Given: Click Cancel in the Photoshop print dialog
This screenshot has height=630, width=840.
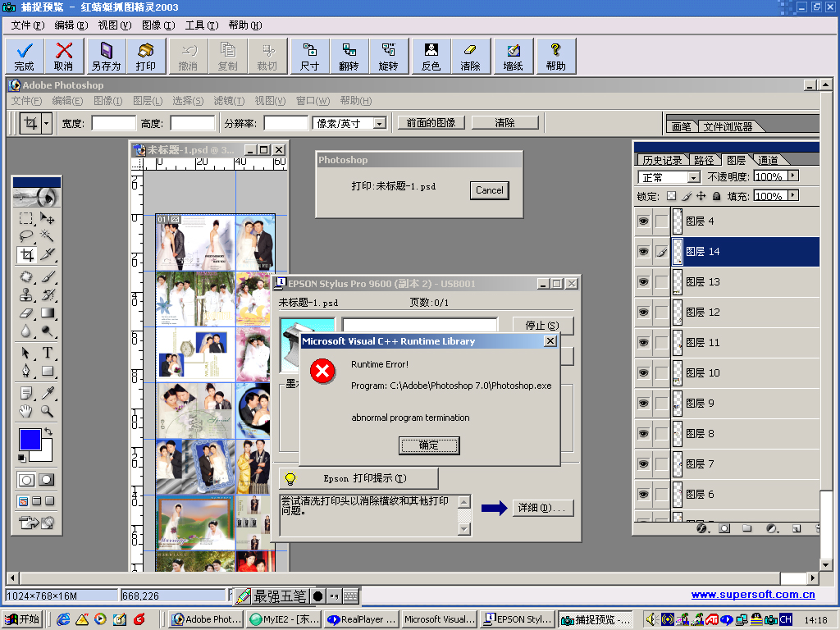Looking at the screenshot, I should (490, 190).
